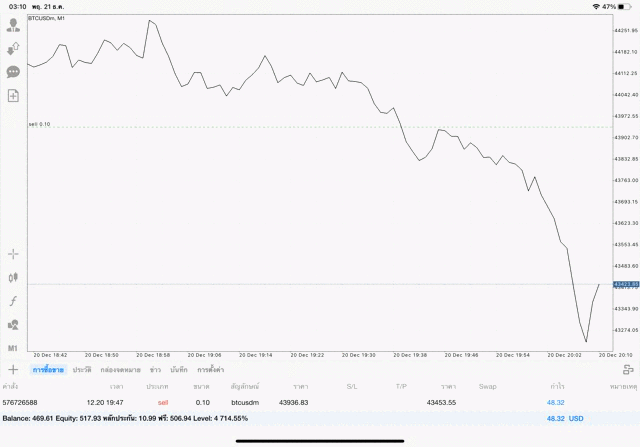Click the sell 0.10 order line label
This screenshot has height=447, width=640.
tap(40, 124)
